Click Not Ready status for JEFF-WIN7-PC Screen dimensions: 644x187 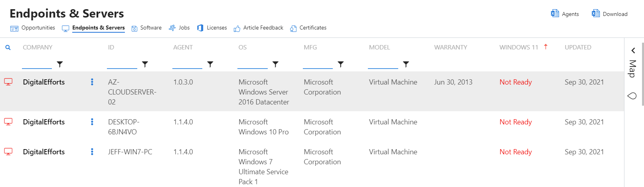pos(516,152)
